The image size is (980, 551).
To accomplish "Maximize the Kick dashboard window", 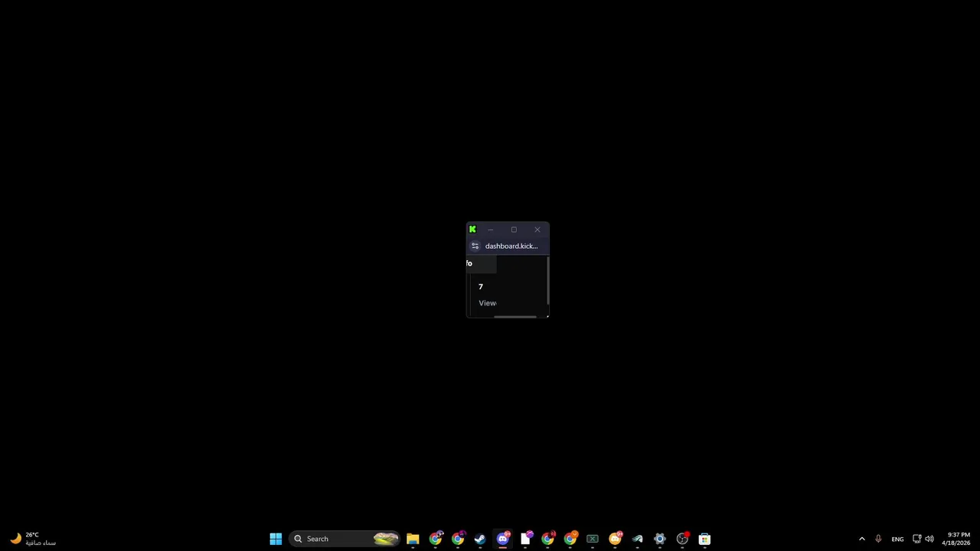I will pos(514,230).
